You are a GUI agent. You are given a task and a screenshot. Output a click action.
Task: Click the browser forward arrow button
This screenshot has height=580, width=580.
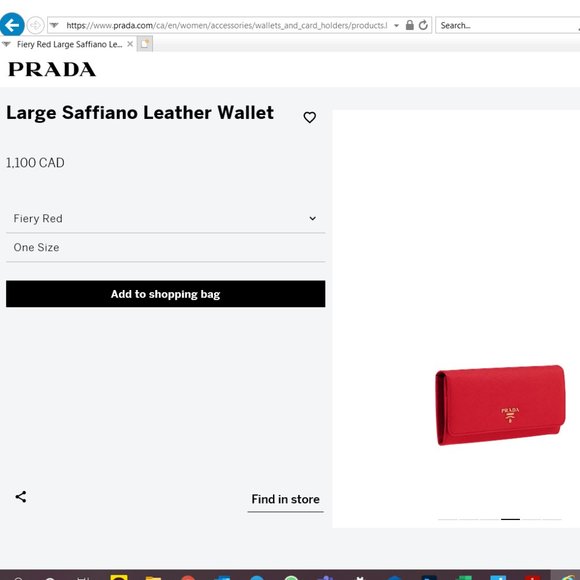coord(35,25)
